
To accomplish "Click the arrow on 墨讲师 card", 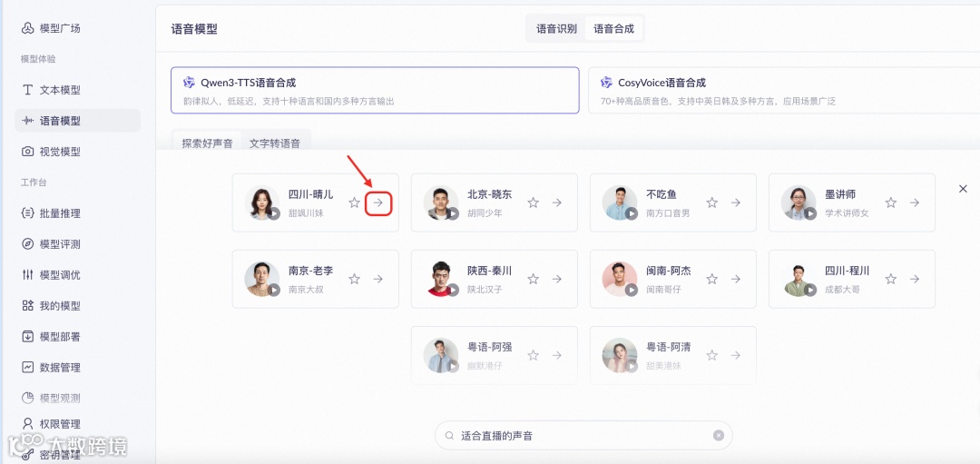I will click(915, 202).
